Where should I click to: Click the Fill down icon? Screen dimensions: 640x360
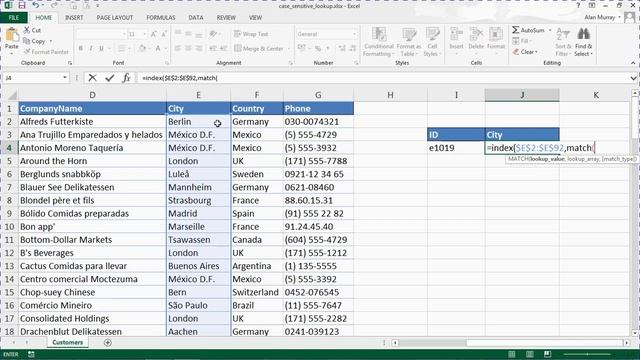[x=516, y=41]
